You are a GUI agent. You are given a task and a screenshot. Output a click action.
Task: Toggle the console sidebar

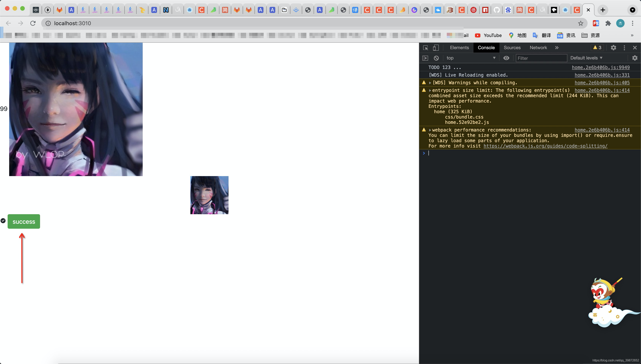tap(425, 58)
